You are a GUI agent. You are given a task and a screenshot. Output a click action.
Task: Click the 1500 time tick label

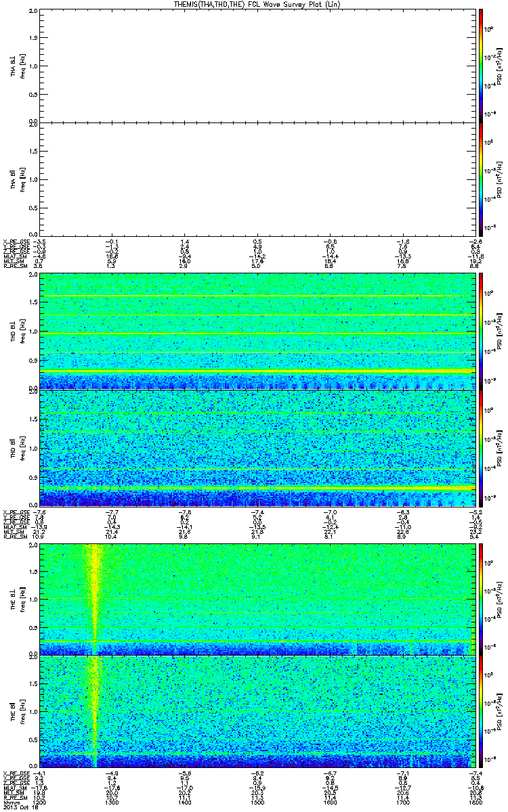(257, 803)
